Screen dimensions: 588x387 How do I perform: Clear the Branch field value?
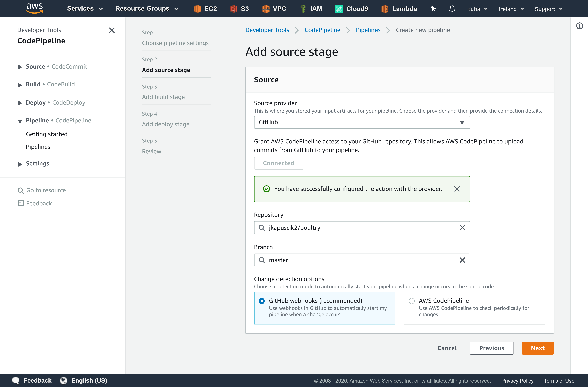(x=462, y=260)
